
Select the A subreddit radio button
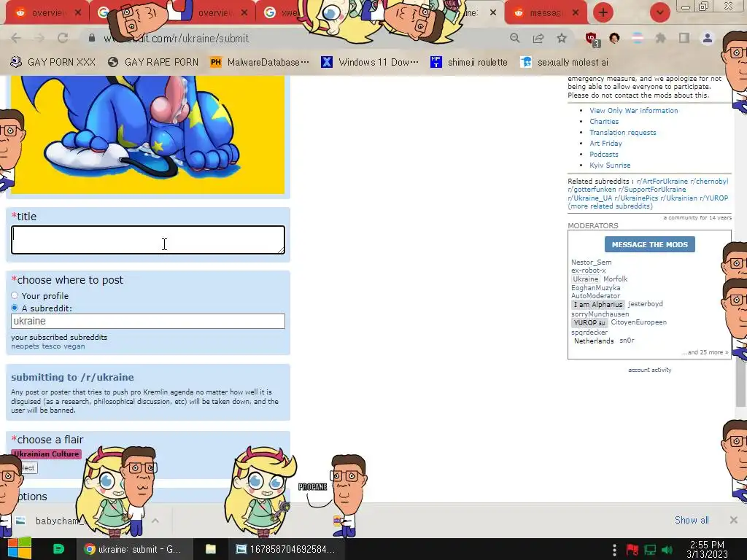[x=15, y=308]
